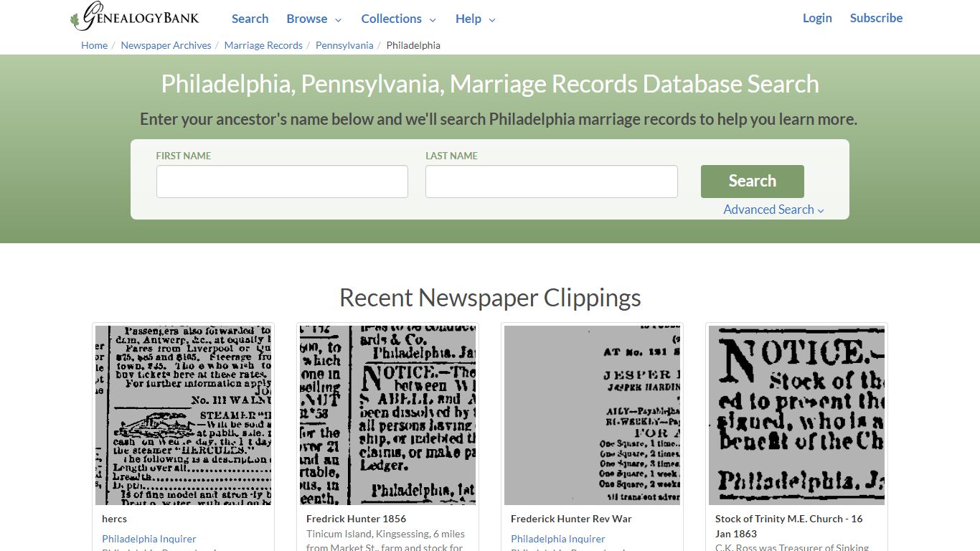Screen dimensions: 980x551
Task: Expand the Help dropdown menu
Action: 476,19
